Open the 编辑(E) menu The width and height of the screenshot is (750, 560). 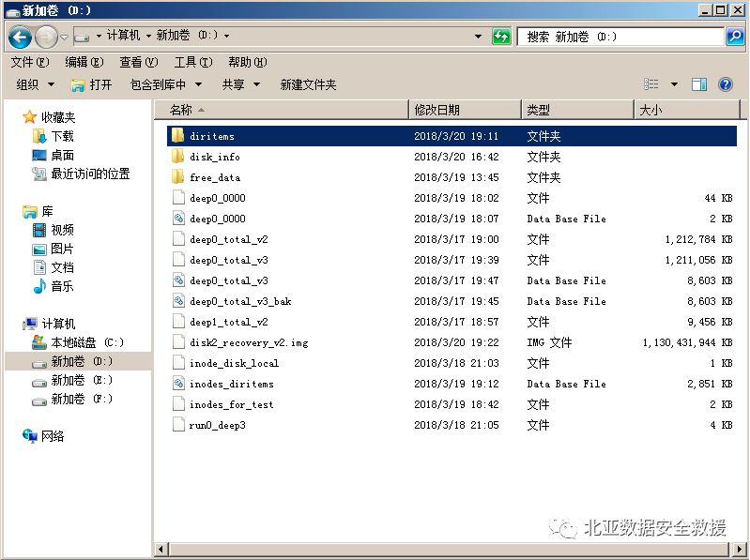[84, 62]
